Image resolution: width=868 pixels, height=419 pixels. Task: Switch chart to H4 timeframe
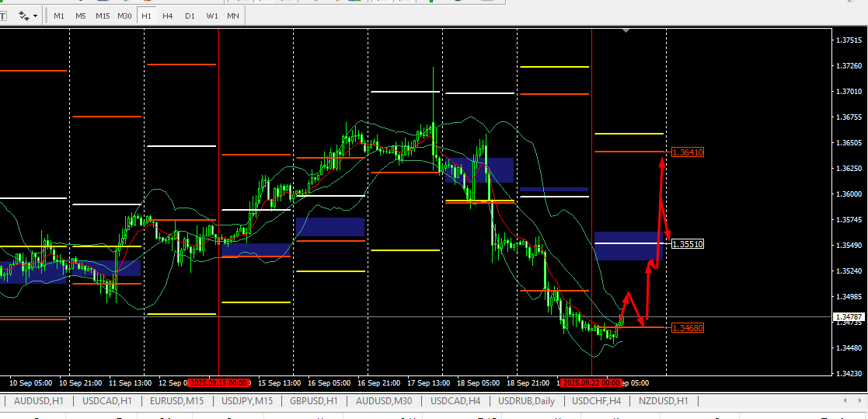pos(168,16)
